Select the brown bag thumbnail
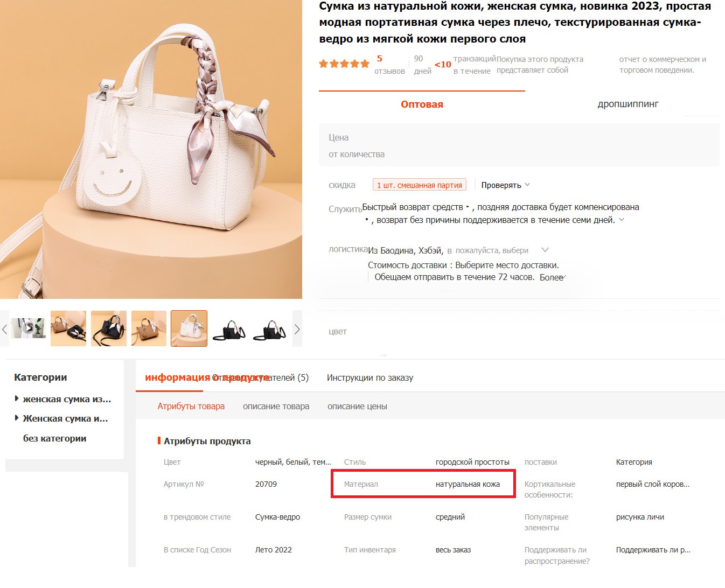Image resolution: width=725 pixels, height=588 pixels. point(149,328)
